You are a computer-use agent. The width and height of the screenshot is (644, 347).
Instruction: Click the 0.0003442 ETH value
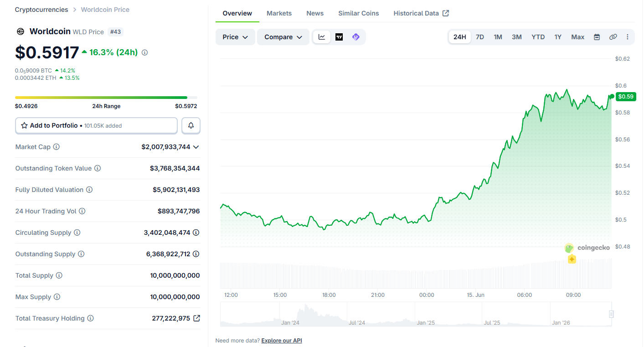click(x=36, y=78)
